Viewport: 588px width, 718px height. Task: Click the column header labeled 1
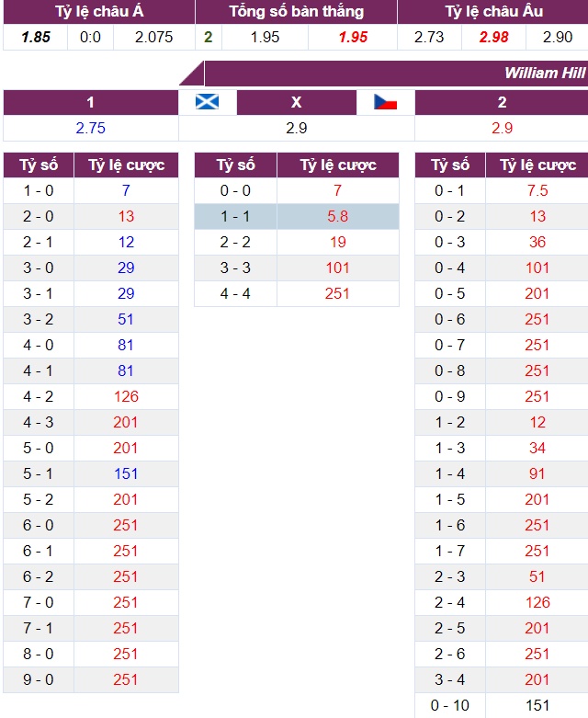pos(90,103)
